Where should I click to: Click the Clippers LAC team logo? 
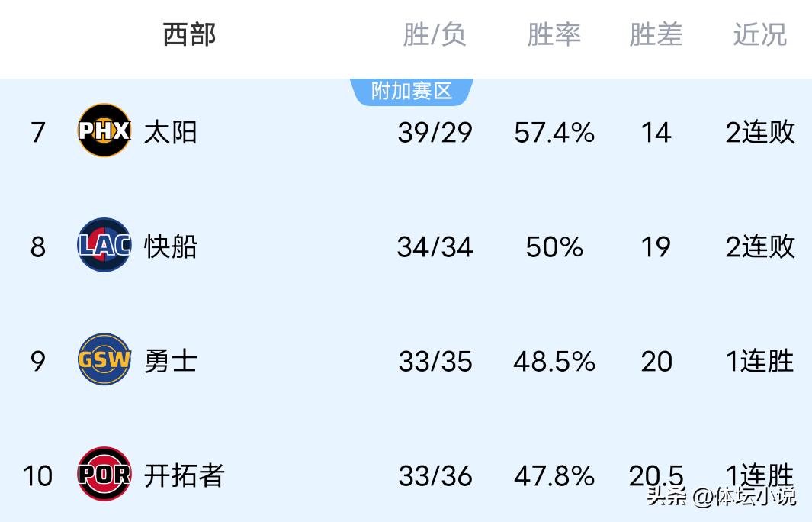point(104,245)
